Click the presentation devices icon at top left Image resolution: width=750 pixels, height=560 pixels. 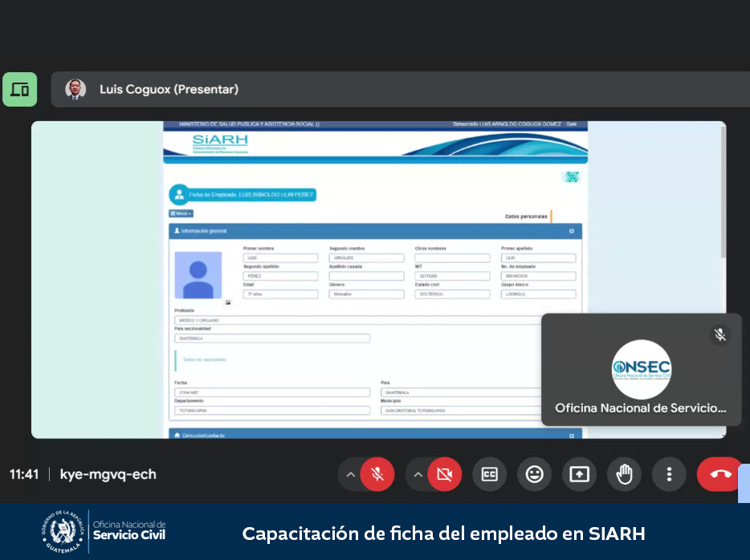point(20,89)
